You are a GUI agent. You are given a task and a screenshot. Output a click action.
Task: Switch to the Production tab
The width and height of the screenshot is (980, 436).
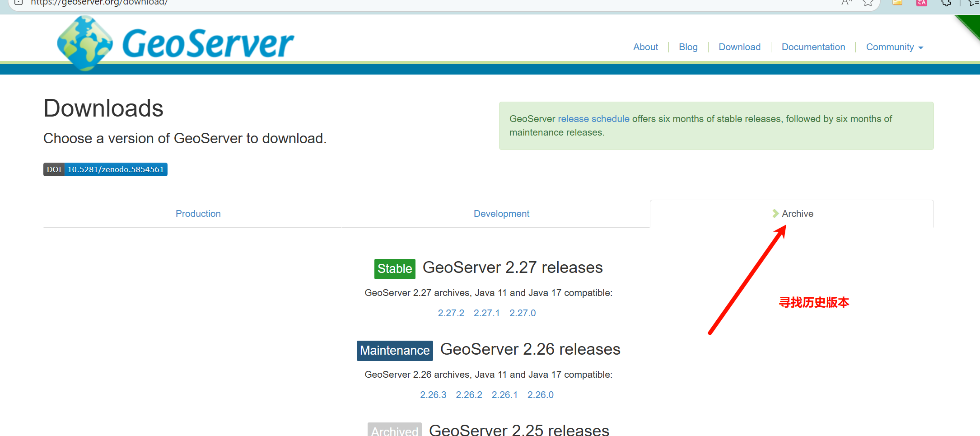198,214
